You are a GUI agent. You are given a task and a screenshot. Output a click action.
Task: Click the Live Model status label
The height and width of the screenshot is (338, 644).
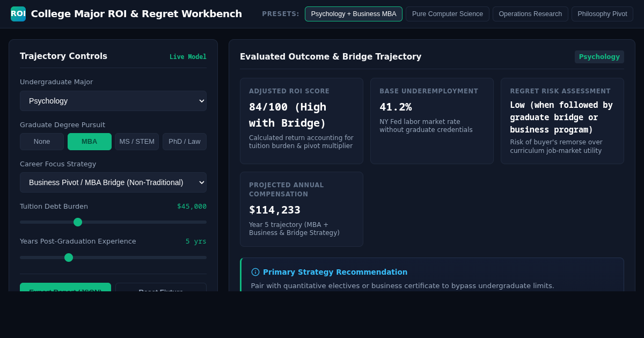coord(188,57)
